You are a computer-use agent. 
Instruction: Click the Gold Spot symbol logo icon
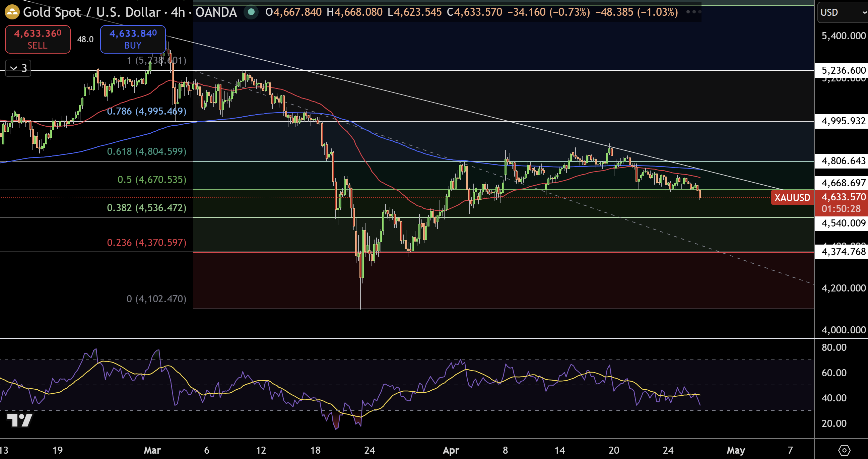[12, 12]
